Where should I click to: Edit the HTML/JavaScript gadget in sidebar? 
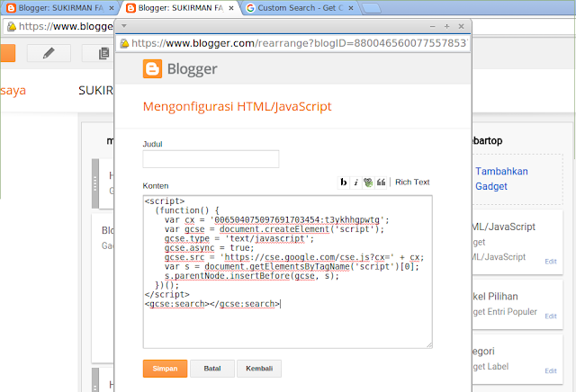[550, 262]
